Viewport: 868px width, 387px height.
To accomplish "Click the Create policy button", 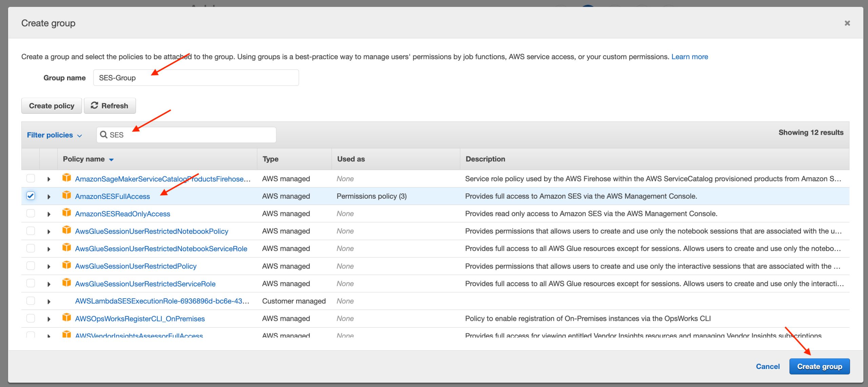I will tap(52, 106).
